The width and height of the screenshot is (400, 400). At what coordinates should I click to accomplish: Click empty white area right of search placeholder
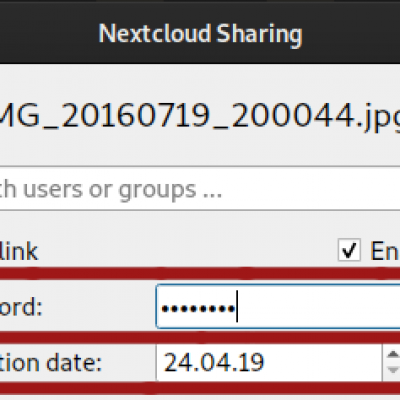(x=310, y=189)
